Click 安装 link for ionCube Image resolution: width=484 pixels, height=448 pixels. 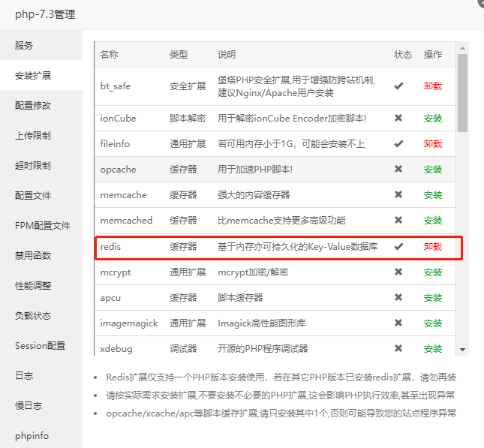pos(433,119)
